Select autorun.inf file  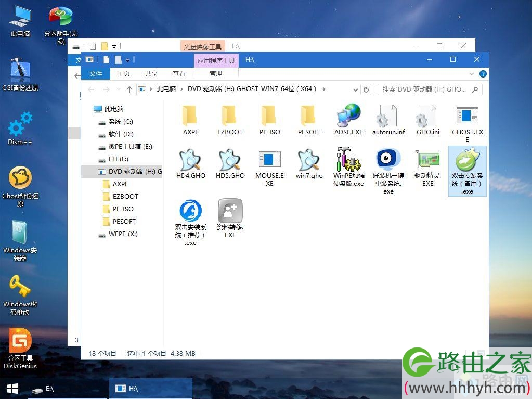coord(388,120)
